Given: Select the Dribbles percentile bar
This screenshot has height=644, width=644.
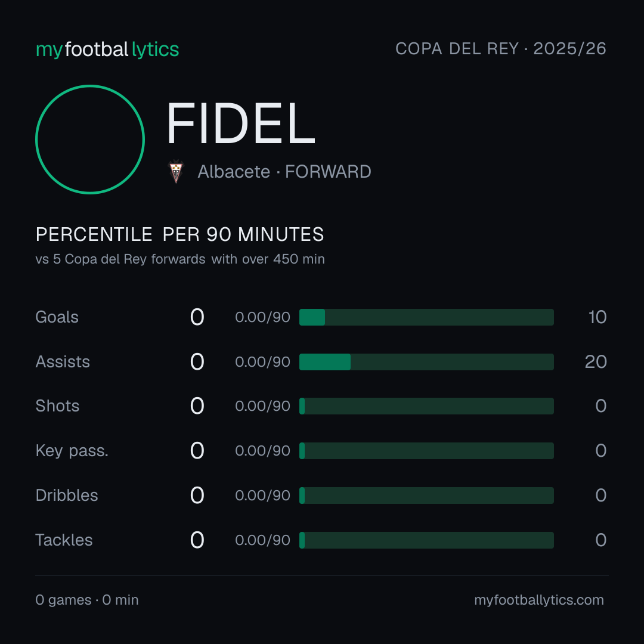Looking at the screenshot, I should point(426,496).
